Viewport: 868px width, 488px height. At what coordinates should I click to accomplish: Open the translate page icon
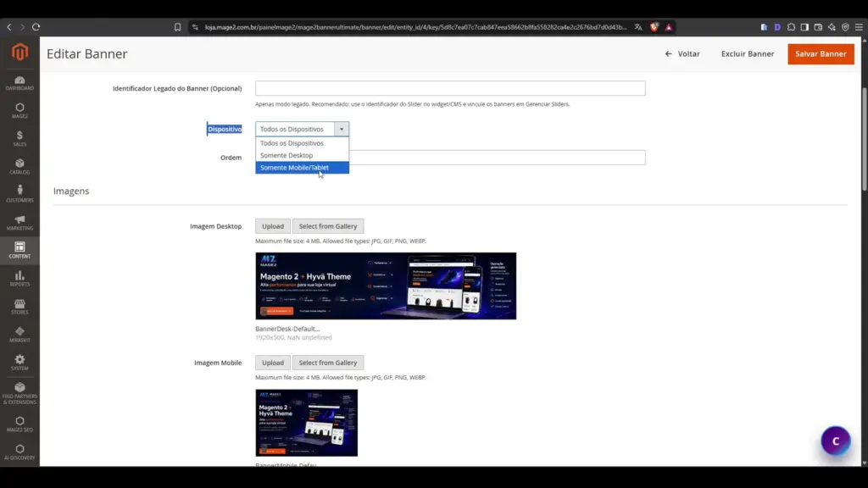(638, 27)
